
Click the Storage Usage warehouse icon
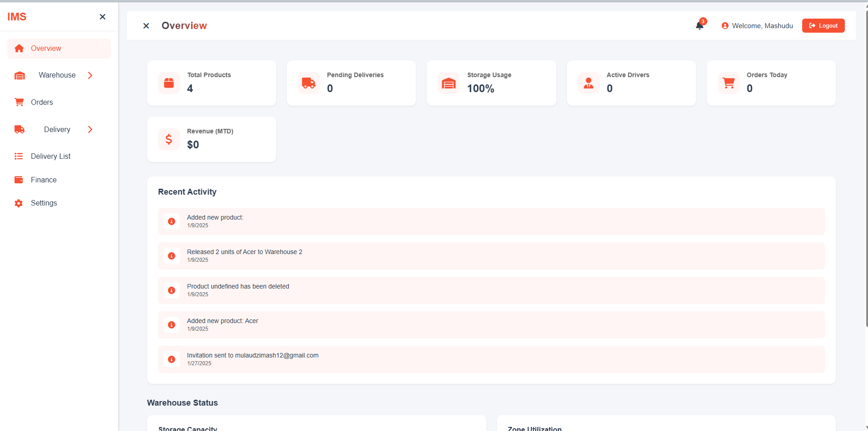pos(449,83)
